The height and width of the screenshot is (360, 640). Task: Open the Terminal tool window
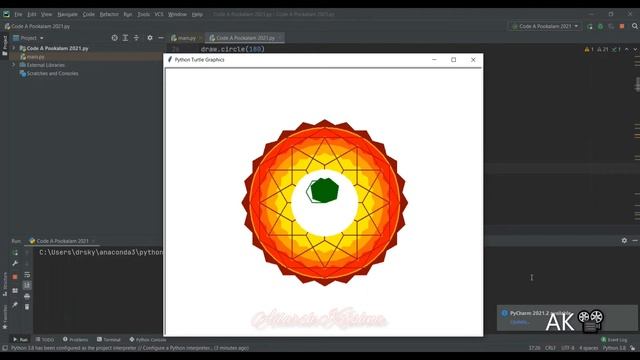pyautogui.click(x=109, y=340)
